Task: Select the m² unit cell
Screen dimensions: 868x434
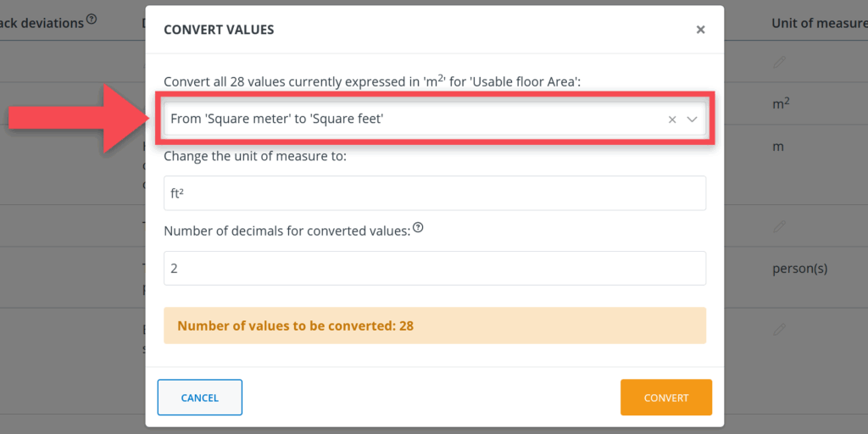Action: 782,103
